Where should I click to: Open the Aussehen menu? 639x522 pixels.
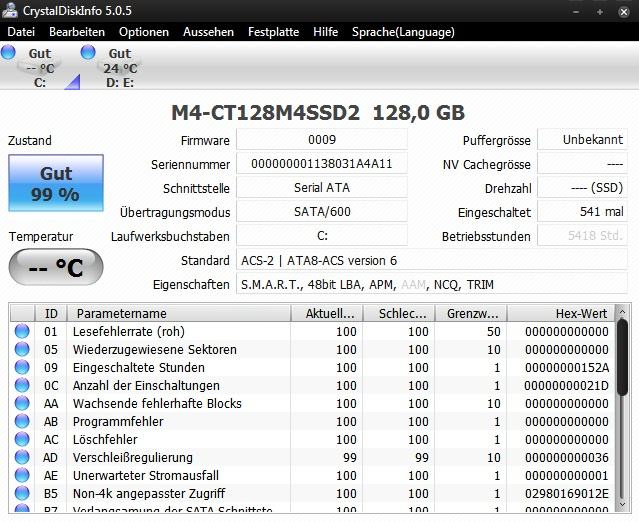point(208,32)
